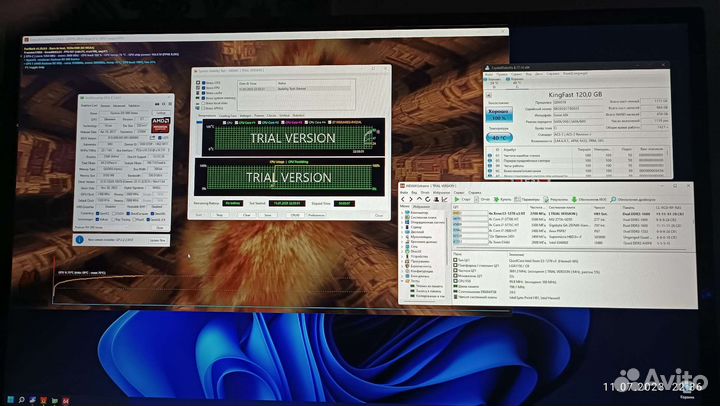The height and width of the screenshot is (406, 720).
Task: Expand Дисплей tree node
Action: coord(402,232)
